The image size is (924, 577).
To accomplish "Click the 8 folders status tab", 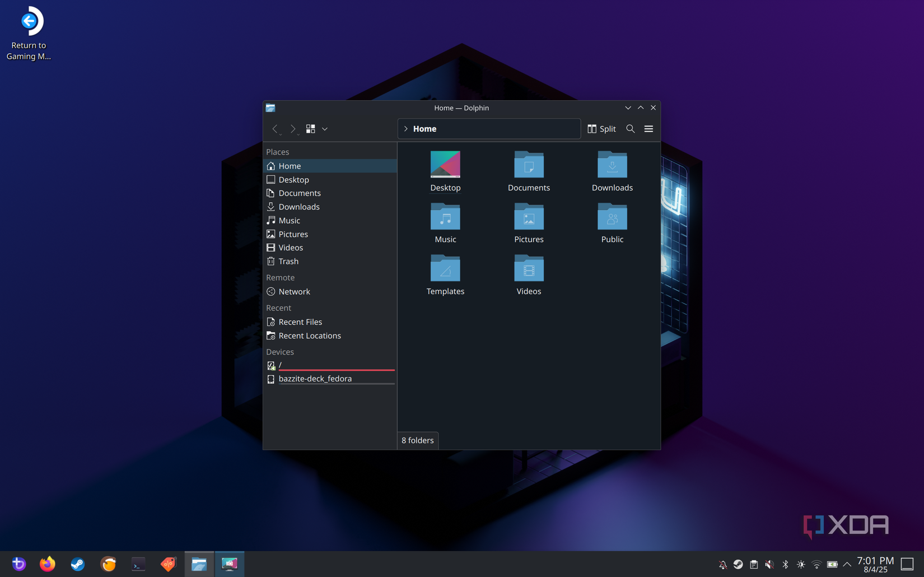I will (417, 440).
